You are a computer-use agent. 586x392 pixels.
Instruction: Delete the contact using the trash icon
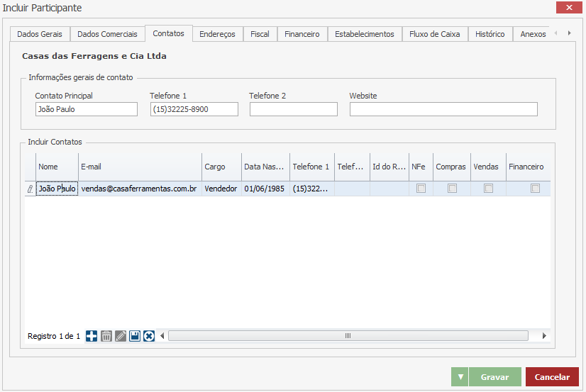tap(106, 336)
